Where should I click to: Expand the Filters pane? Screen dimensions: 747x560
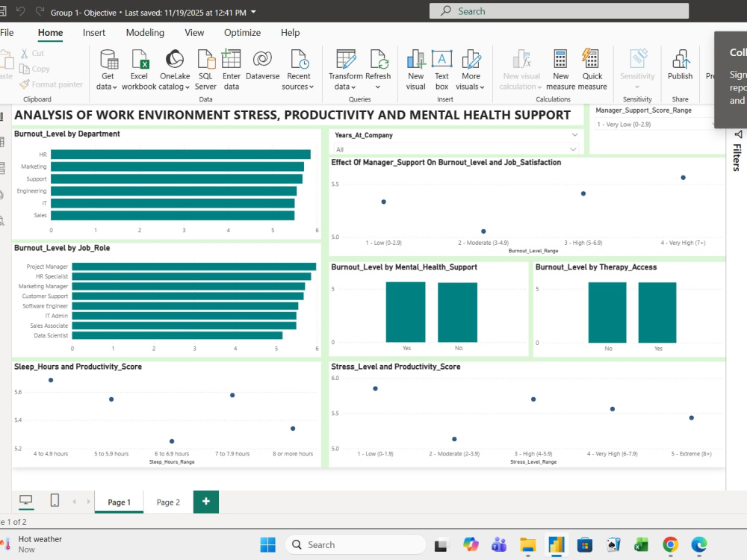click(737, 152)
